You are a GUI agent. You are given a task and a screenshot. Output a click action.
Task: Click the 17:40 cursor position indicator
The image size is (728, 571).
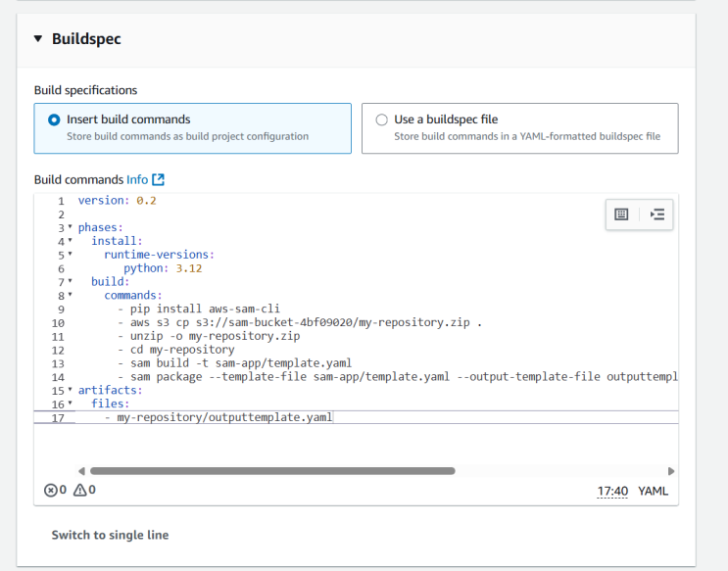(x=612, y=491)
